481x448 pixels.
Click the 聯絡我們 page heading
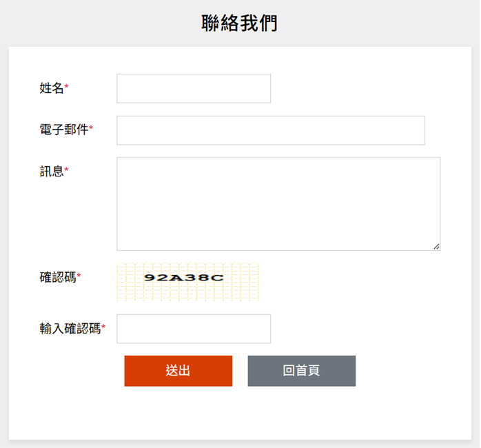(x=240, y=23)
